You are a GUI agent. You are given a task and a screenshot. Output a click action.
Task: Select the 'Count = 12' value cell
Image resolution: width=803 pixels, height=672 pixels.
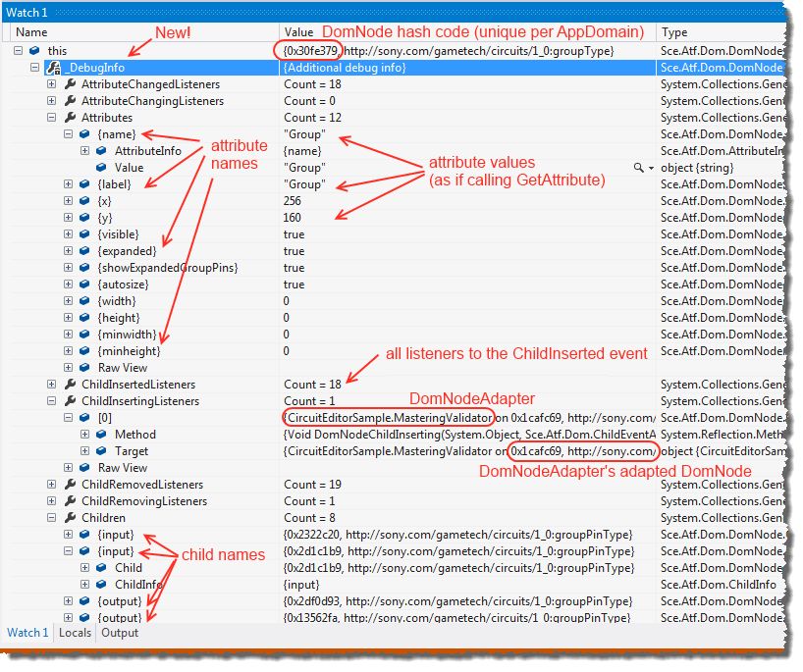pos(467,117)
